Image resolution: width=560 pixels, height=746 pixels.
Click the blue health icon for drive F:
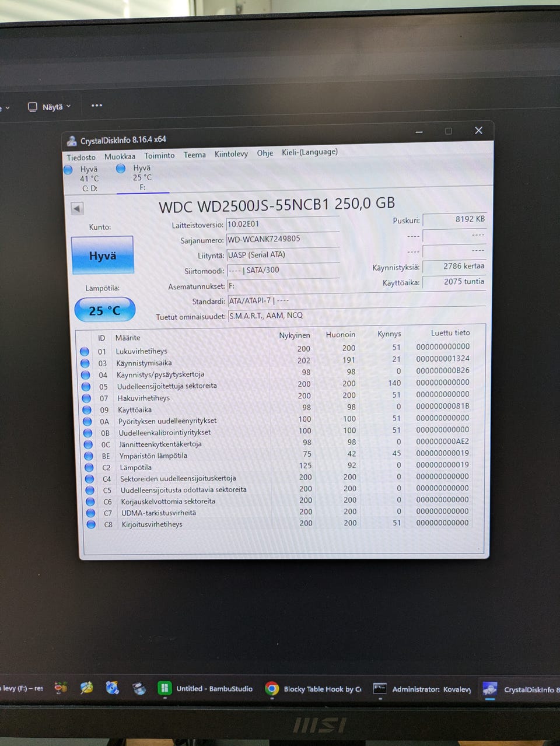pyautogui.click(x=121, y=169)
